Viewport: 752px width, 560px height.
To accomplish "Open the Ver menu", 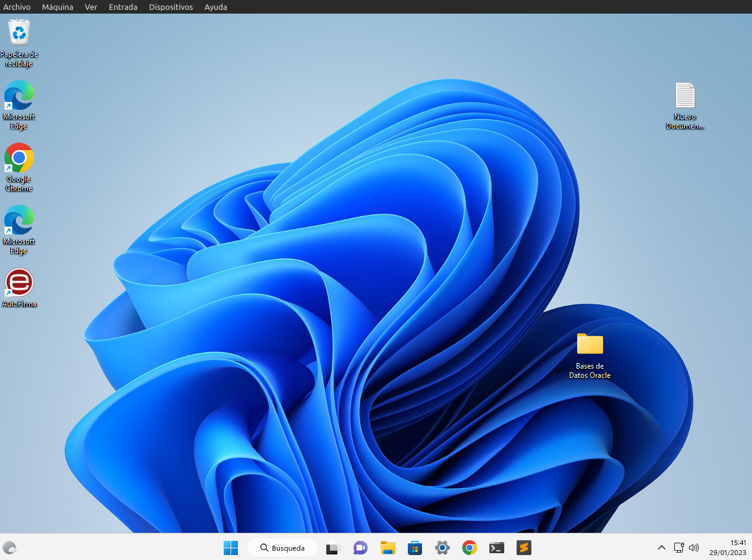I will (91, 7).
